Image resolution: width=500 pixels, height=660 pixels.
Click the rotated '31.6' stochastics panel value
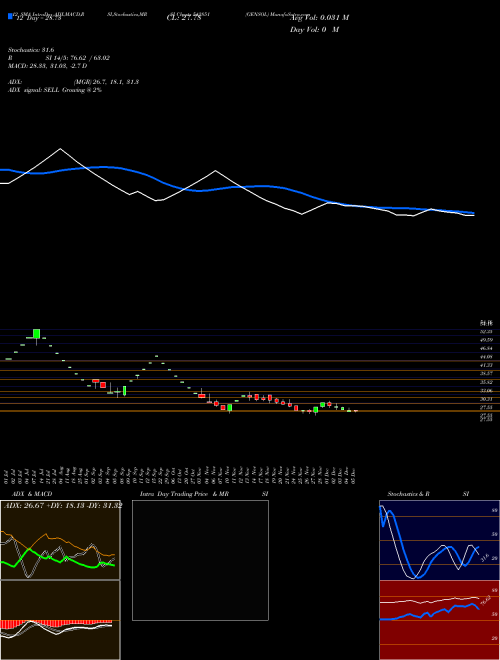click(x=484, y=557)
